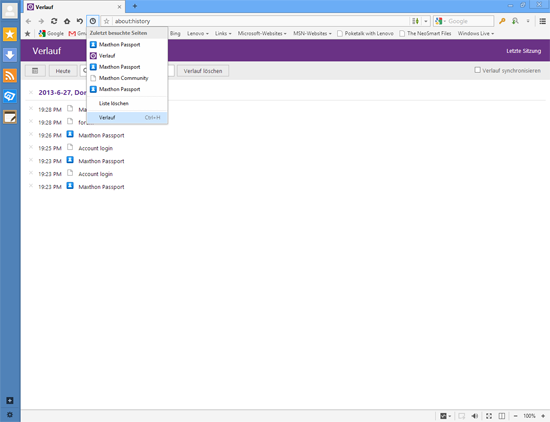Bookmark page with address bar star

[107, 21]
